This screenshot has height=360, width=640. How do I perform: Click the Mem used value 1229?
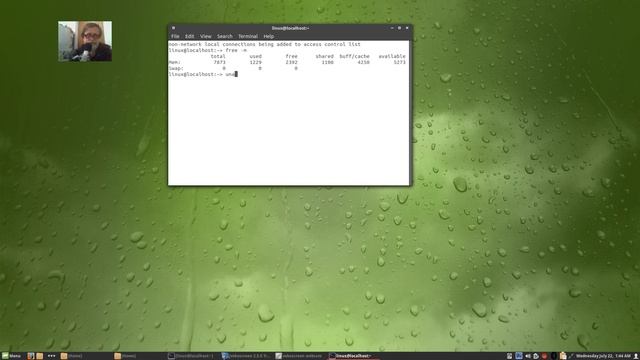256,62
